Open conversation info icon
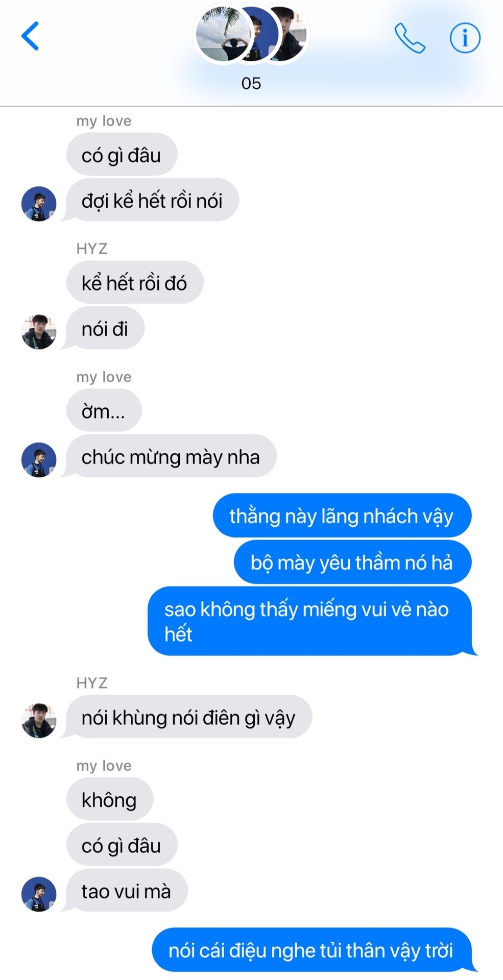The height and width of the screenshot is (980, 503). (465, 38)
